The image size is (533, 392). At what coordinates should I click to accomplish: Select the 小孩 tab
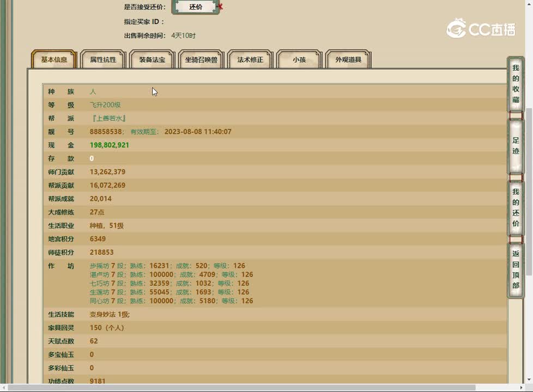pos(299,59)
